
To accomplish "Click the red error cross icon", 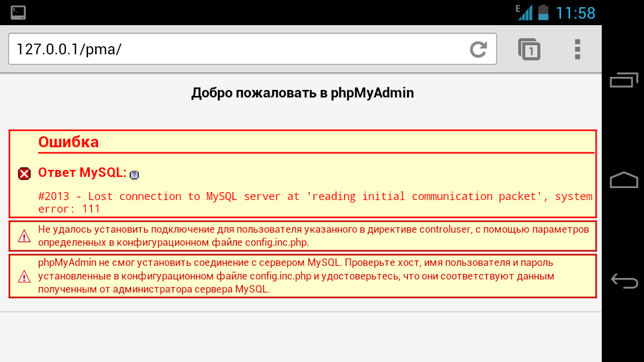I will click(24, 173).
